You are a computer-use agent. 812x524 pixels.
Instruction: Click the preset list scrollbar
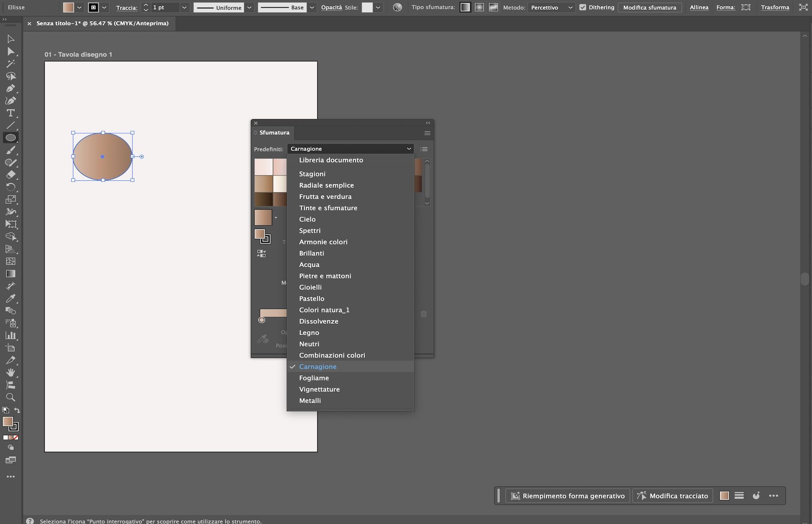[x=428, y=182]
